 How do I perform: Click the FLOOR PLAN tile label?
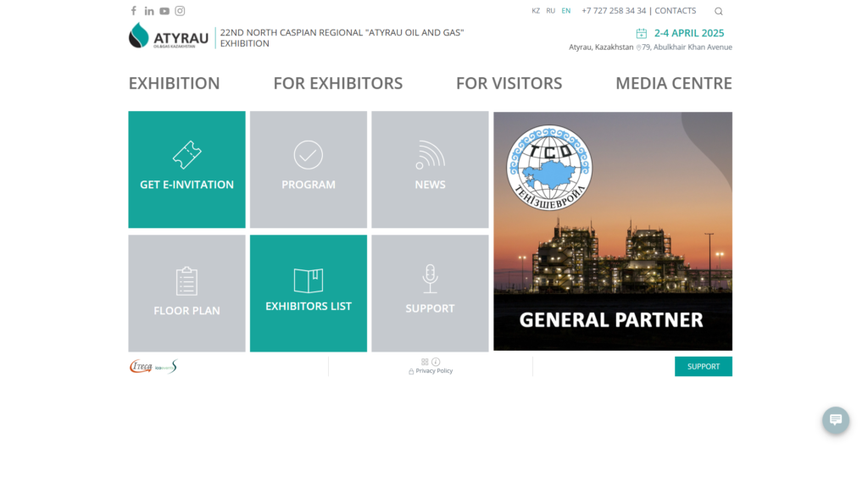click(186, 311)
